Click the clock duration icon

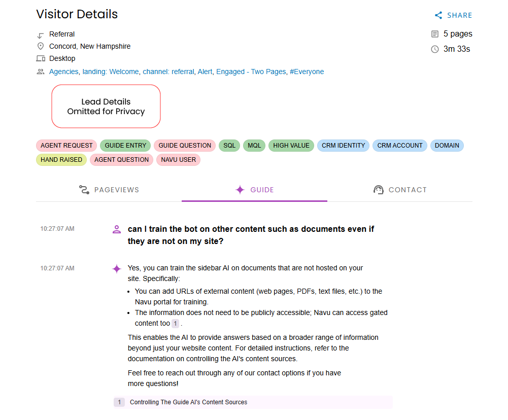click(434, 49)
